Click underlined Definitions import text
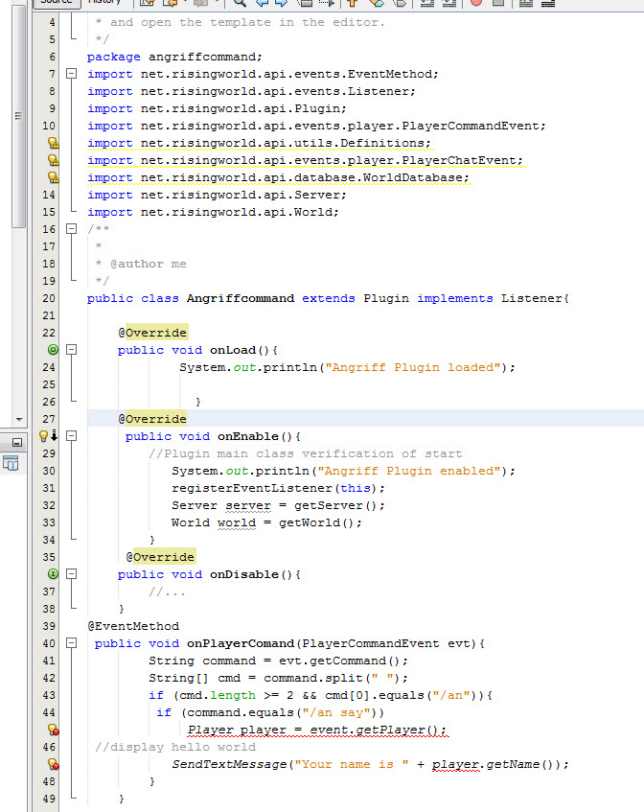 259,143
